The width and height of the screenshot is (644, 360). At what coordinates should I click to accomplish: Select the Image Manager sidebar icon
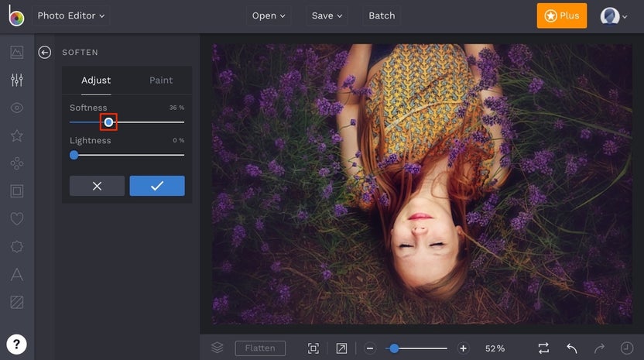(x=17, y=52)
